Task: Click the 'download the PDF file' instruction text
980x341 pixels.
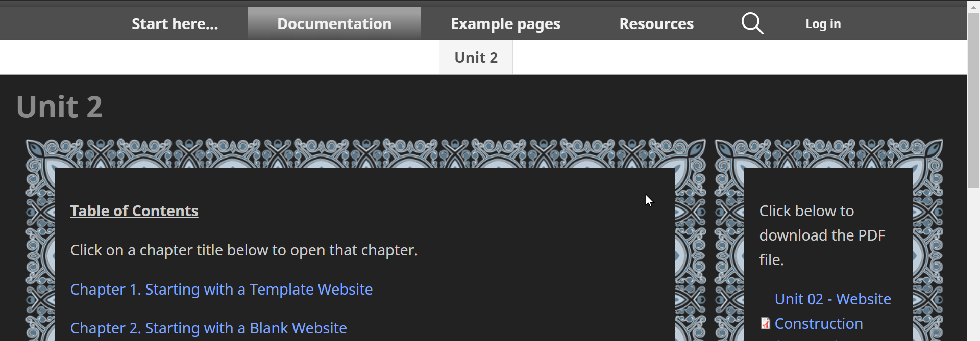Action: click(822, 235)
